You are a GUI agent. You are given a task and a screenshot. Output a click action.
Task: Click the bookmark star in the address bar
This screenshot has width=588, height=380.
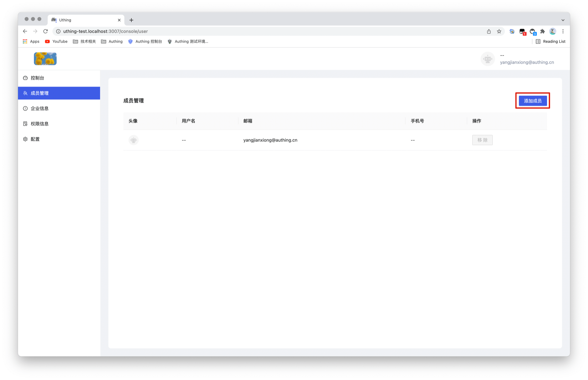[499, 31]
